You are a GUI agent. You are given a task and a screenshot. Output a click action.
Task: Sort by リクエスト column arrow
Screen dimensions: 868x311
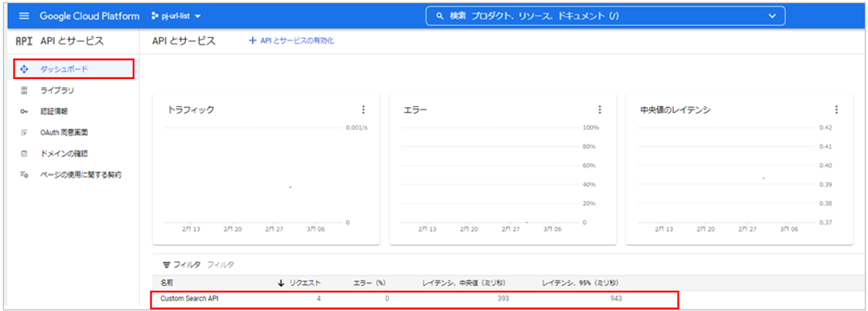pos(281,283)
